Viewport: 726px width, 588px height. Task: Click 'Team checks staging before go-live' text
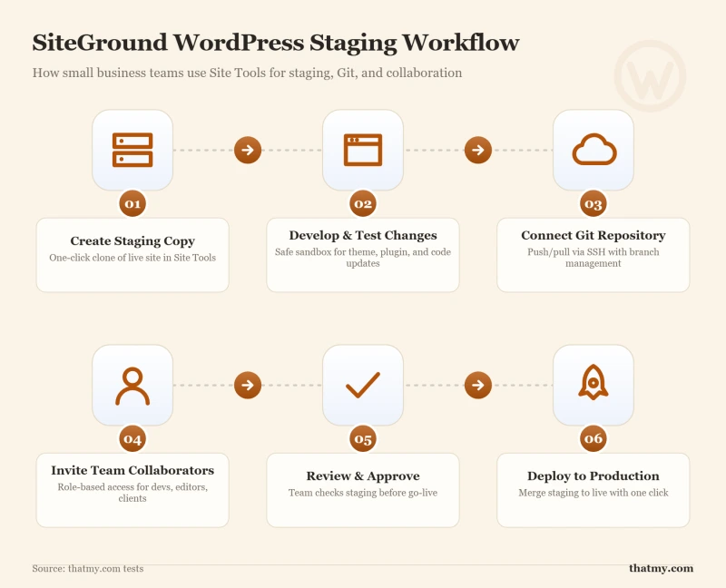click(x=363, y=493)
